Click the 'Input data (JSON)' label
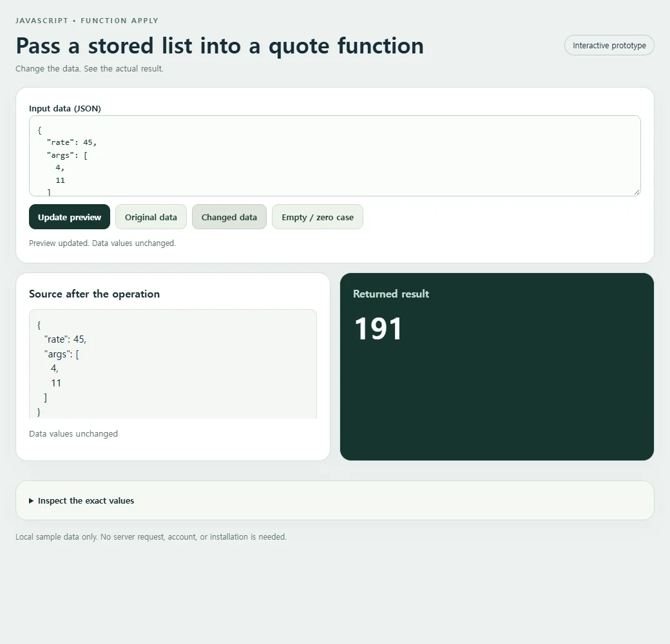Screen dimensions: 670x644 tap(65, 108)
